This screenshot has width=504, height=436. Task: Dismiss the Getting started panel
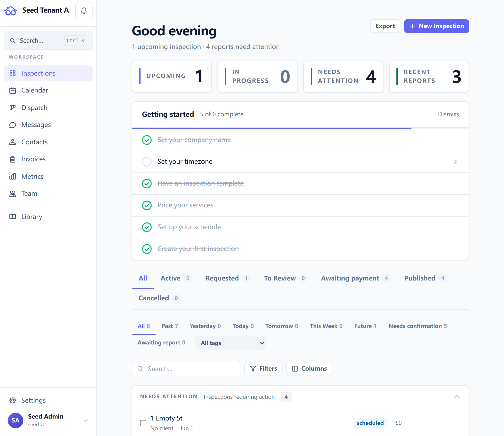(448, 114)
